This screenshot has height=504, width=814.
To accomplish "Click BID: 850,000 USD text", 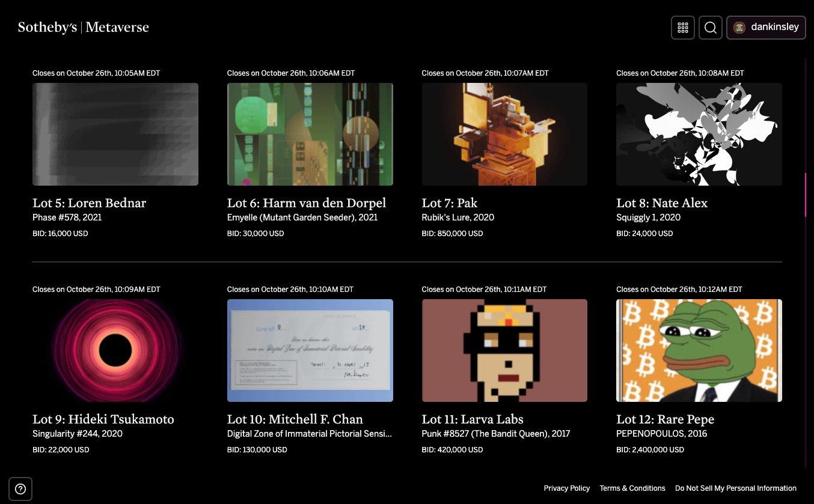I will point(452,234).
